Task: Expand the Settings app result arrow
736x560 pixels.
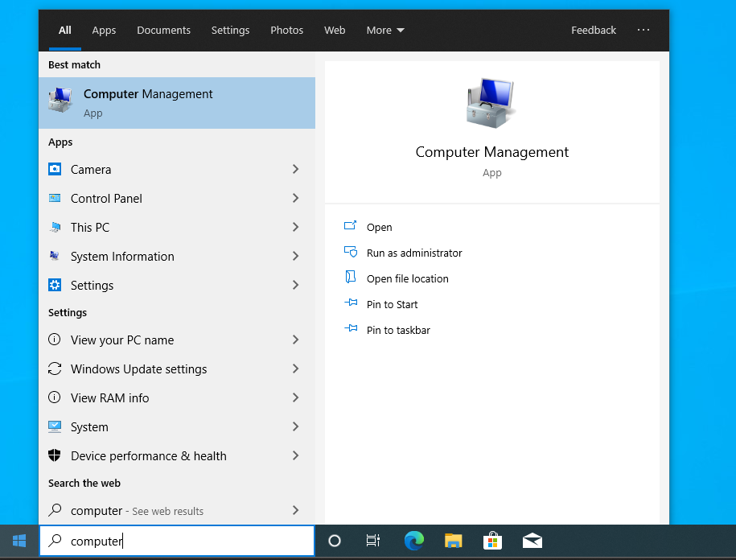Action: (x=296, y=285)
